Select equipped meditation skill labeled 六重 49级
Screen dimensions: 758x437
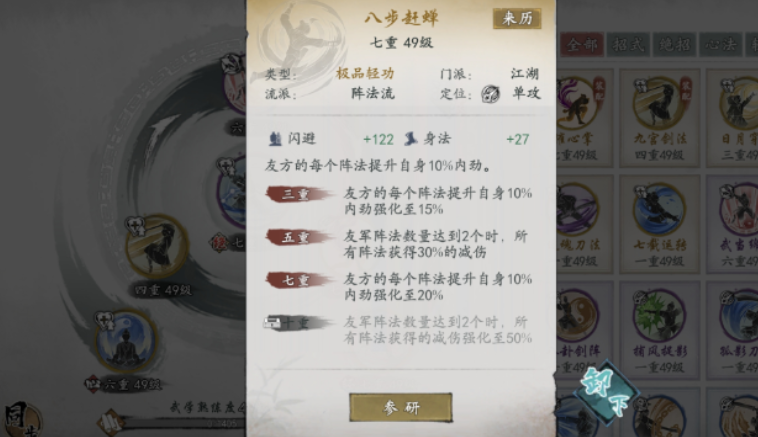(126, 342)
